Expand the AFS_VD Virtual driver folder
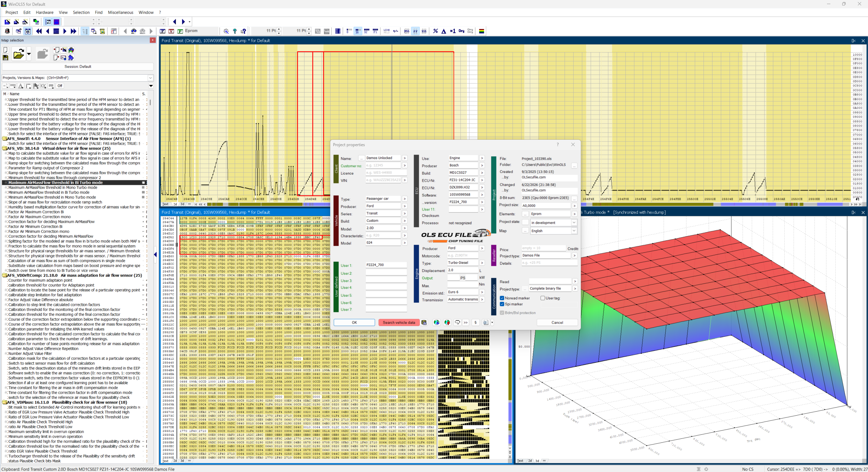Screen dimensions: 868x472 5,149
